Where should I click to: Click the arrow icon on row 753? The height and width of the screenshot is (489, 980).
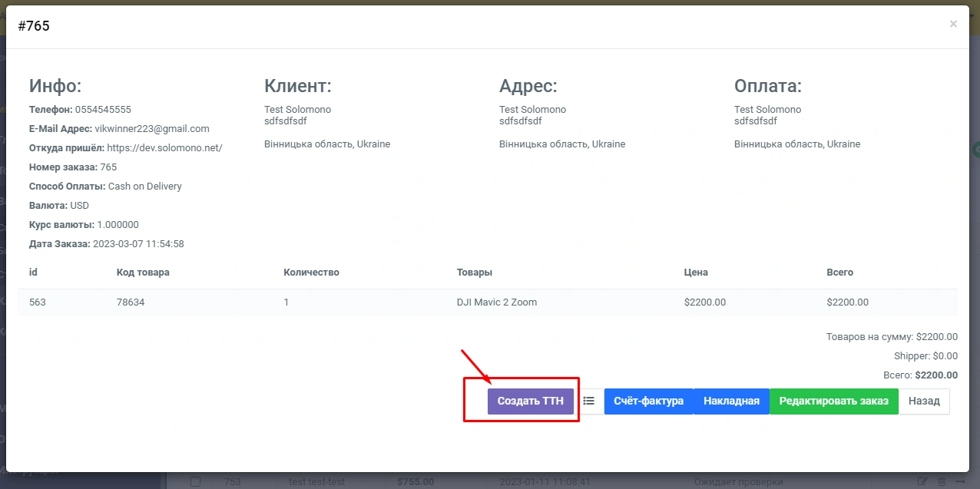click(960, 482)
